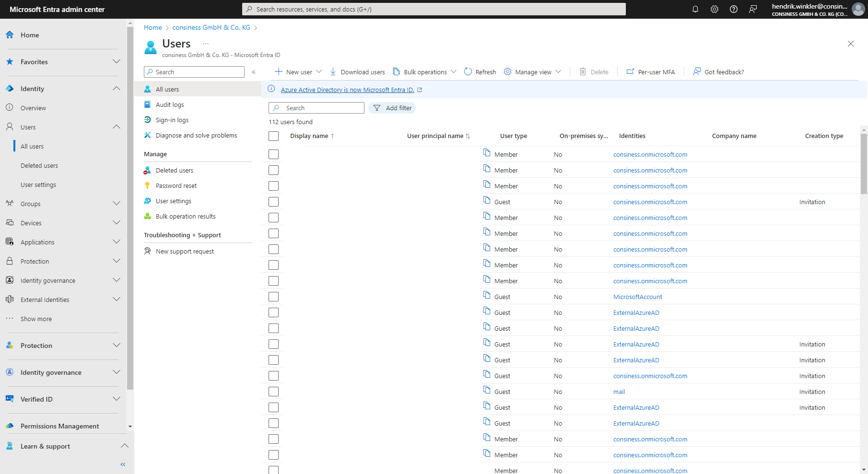Image resolution: width=868 pixels, height=474 pixels.
Task: Click the Favorites star icon
Action: coord(10,62)
